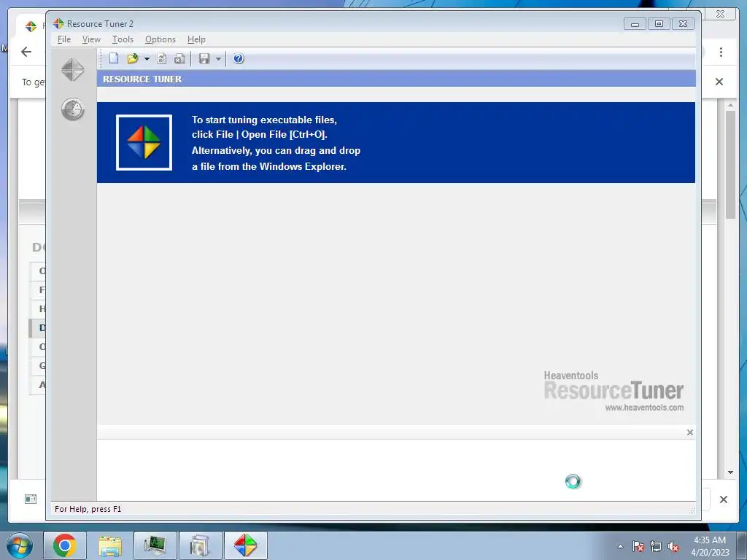Viewport: 747px width, 560px height.
Task: Open the browser's three-dot menu
Action: (x=721, y=52)
